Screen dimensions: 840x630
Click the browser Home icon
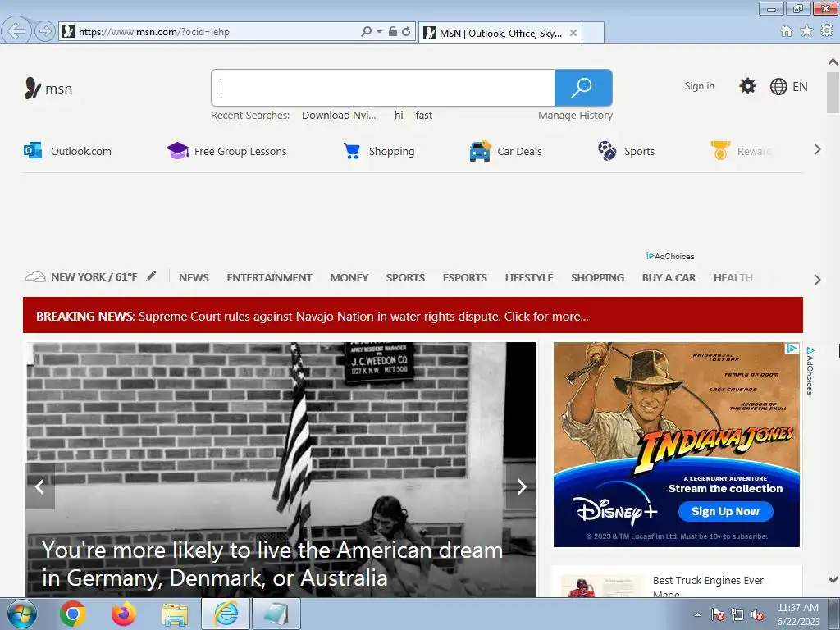[x=787, y=31]
